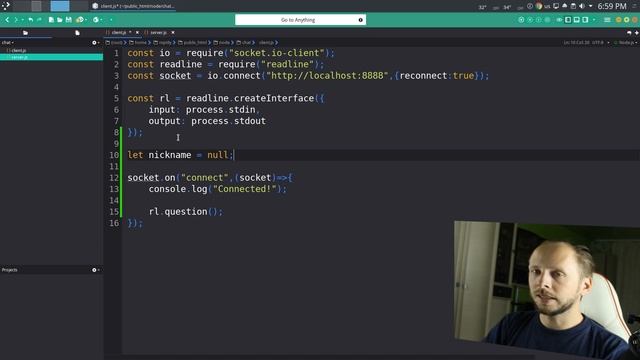Screen dimensions: 640x360
Task: Place cursor on line 10 'let nickname = null;'
Action: tap(180, 155)
